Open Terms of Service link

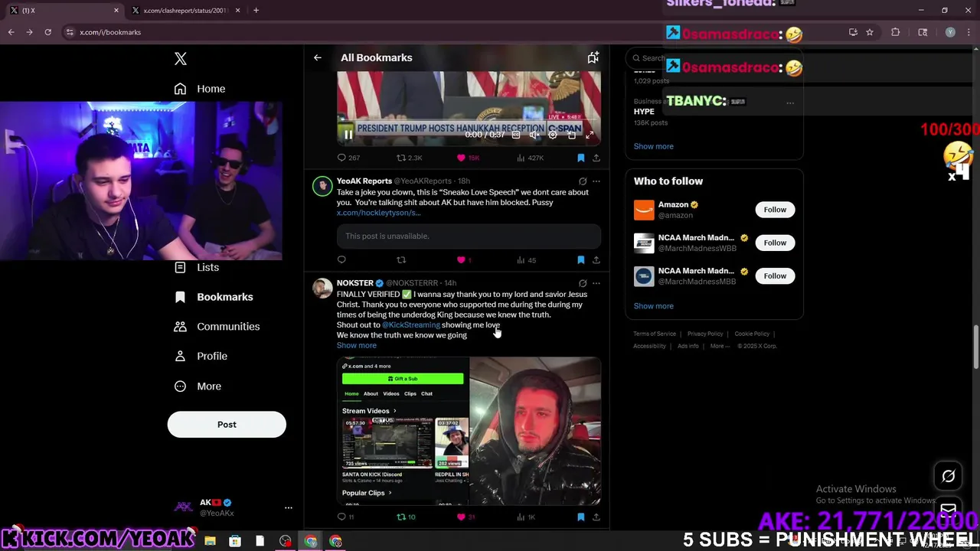(x=655, y=334)
